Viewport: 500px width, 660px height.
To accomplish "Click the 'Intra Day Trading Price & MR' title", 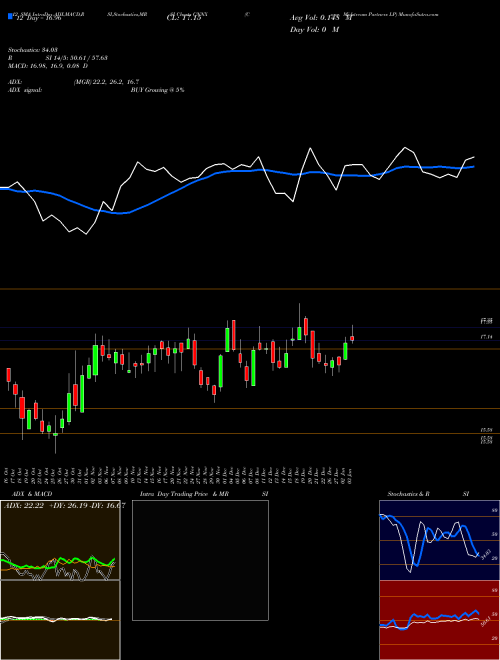I will [184, 494].
